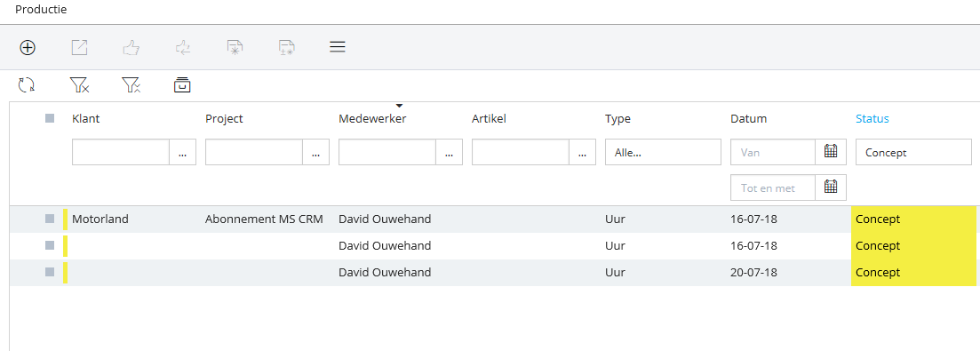Viewport: 980px width, 351px height.
Task: Click the archive drawer icon
Action: click(x=182, y=85)
